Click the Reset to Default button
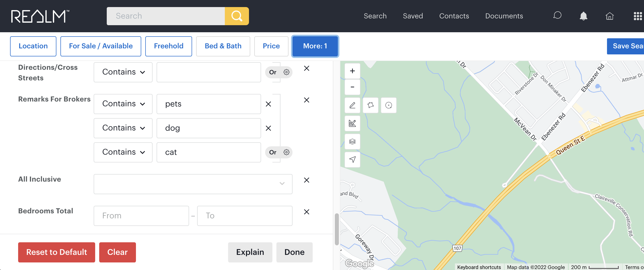Image resolution: width=644 pixels, height=270 pixels. click(x=57, y=252)
